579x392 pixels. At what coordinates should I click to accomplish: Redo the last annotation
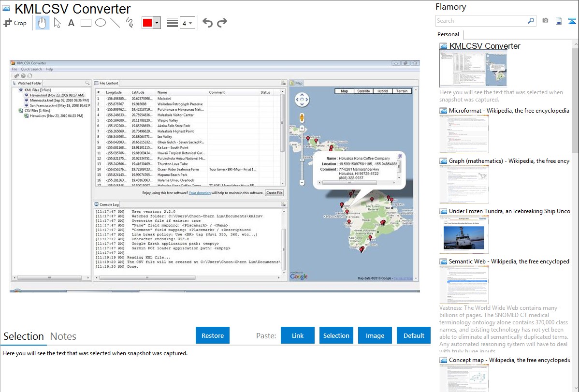point(222,23)
